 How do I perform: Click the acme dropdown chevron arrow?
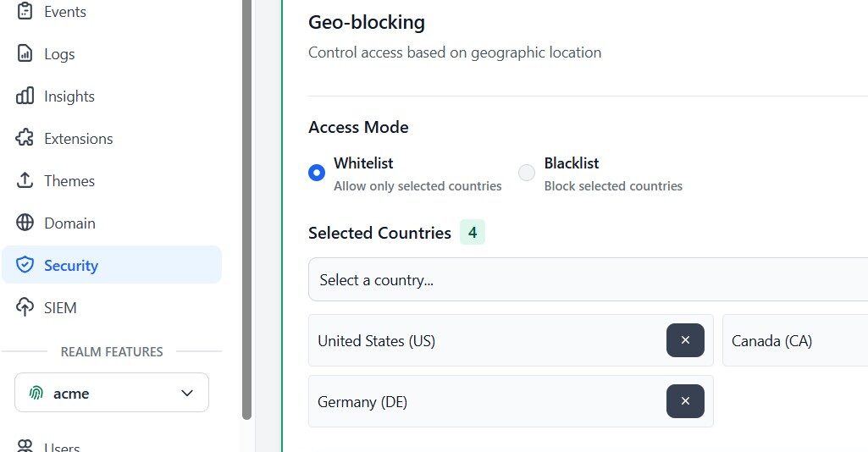187,393
